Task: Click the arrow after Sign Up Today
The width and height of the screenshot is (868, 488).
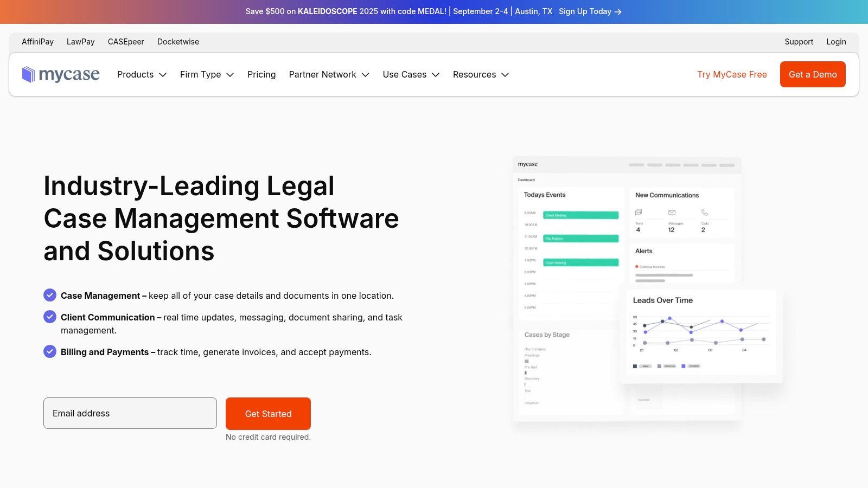Action: [618, 11]
